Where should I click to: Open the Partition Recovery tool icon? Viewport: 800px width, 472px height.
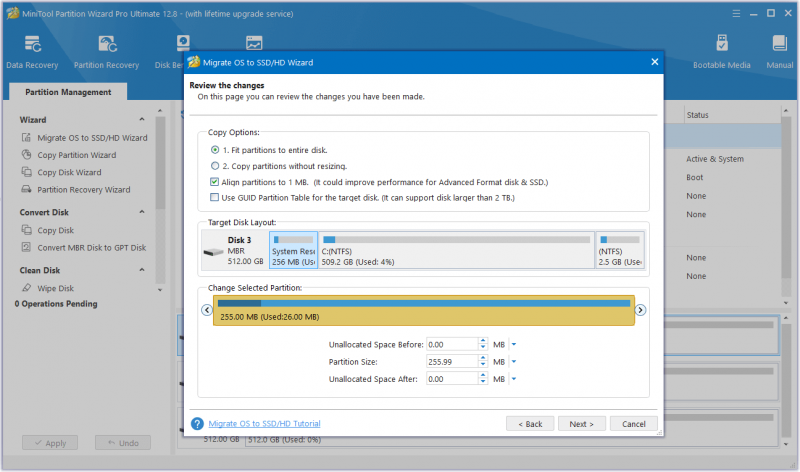107,44
